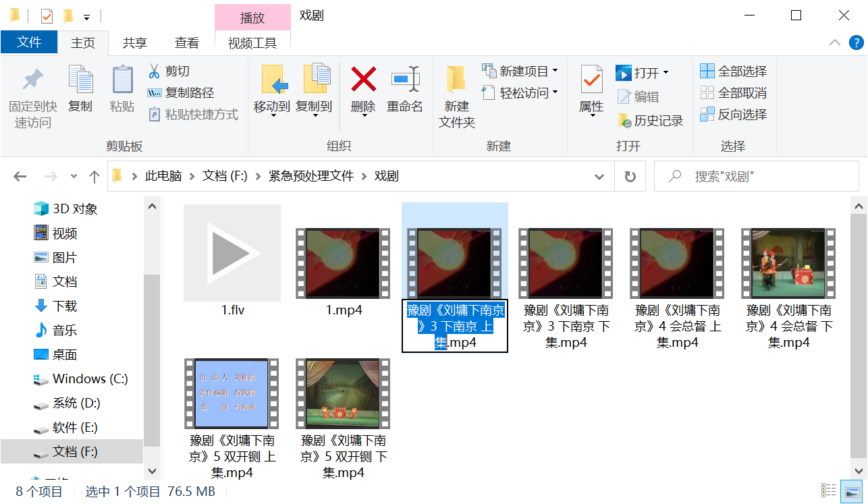Screen dimensions: 868x504
Task: Switch to details view in status bar
Action: coord(828,491)
